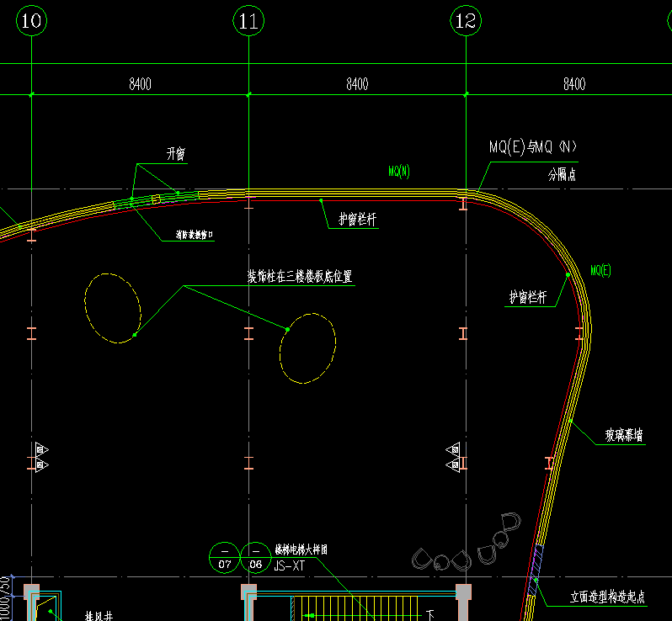This screenshot has width=672, height=621.
Task: Select the JS-XT drawing reference text
Action: pos(290,566)
